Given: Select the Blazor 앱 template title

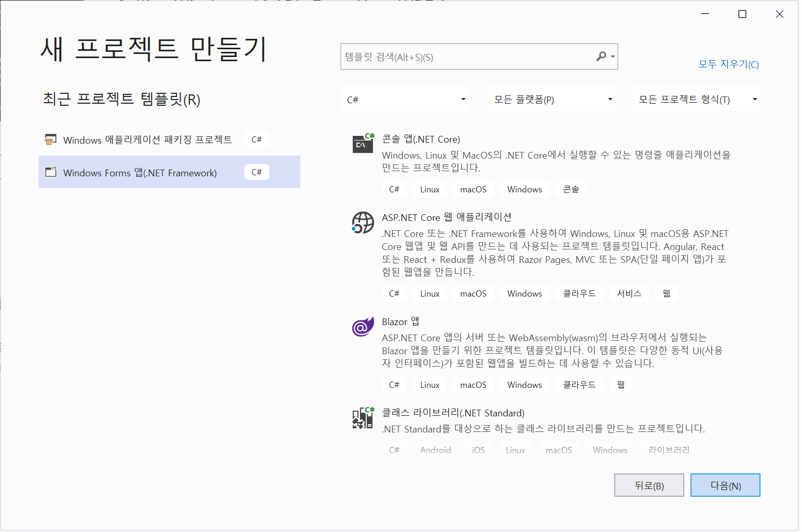Looking at the screenshot, I should pos(400,321).
